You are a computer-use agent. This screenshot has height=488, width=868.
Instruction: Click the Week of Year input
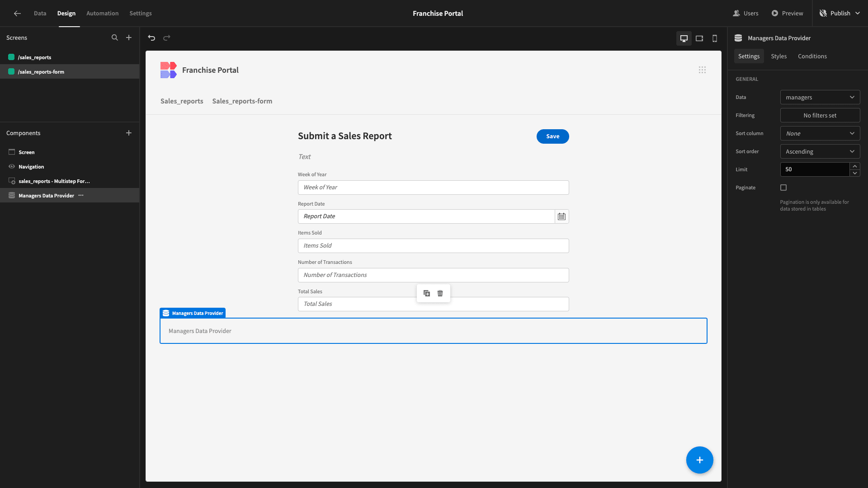[433, 188]
